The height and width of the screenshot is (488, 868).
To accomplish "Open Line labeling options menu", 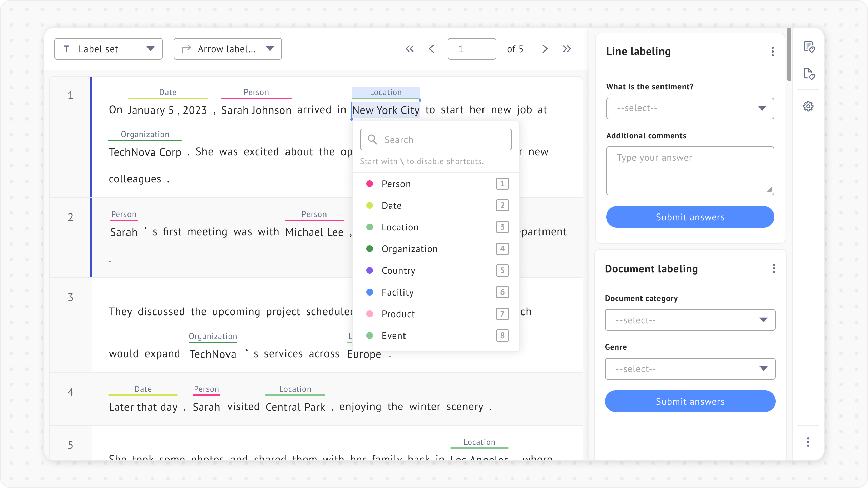I will tap(773, 52).
